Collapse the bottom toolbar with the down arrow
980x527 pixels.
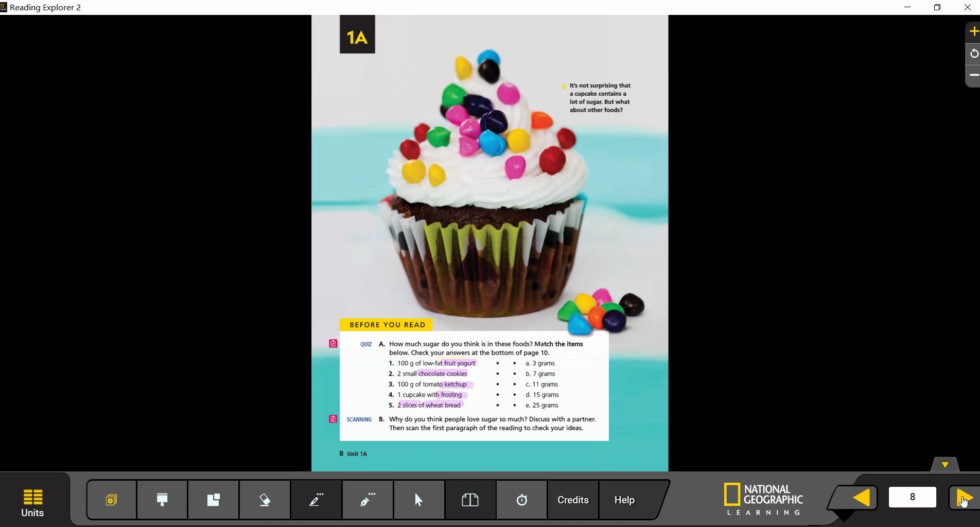(x=945, y=465)
